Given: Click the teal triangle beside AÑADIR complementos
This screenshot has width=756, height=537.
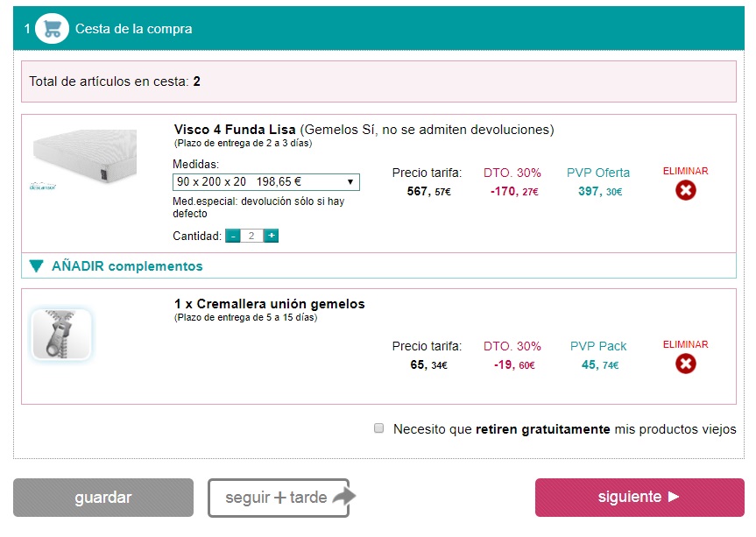Looking at the screenshot, I should (36, 266).
